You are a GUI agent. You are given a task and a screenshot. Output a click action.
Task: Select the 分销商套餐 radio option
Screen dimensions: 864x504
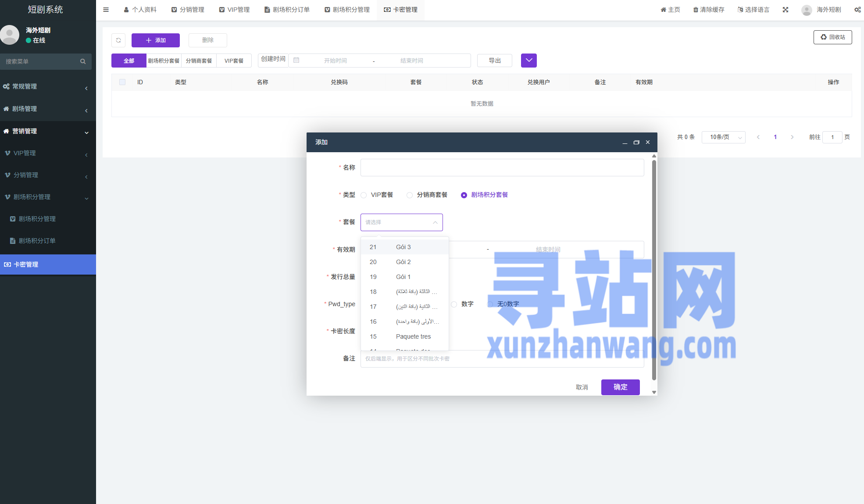pos(410,195)
